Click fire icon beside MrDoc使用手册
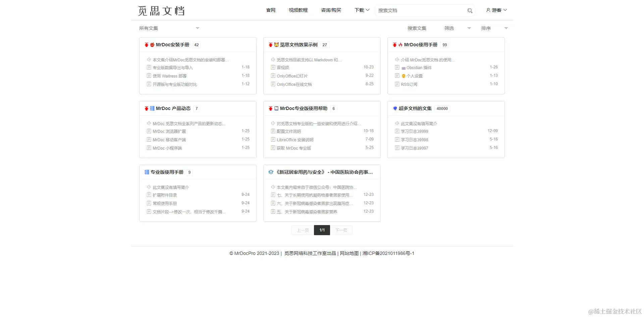This screenshot has width=644, height=317. click(x=400, y=45)
